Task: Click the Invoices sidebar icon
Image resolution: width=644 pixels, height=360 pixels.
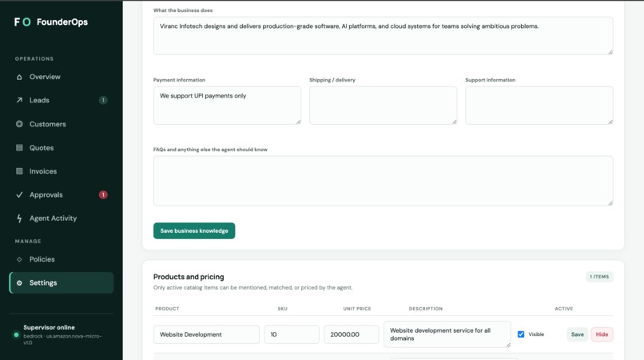Action: (19, 171)
